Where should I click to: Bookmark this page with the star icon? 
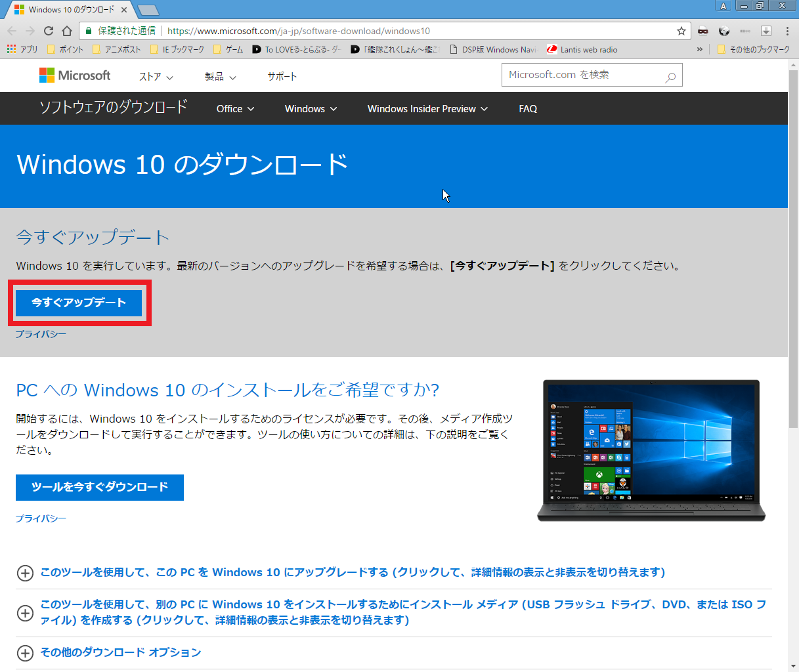[x=681, y=31]
